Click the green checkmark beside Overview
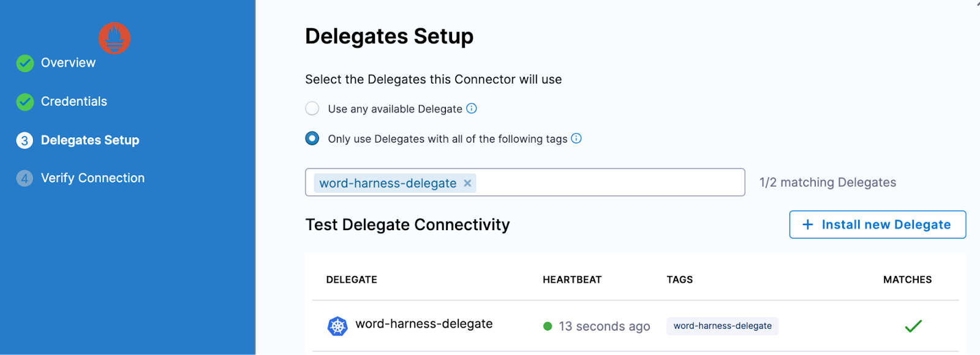This screenshot has height=355, width=980. [24, 62]
